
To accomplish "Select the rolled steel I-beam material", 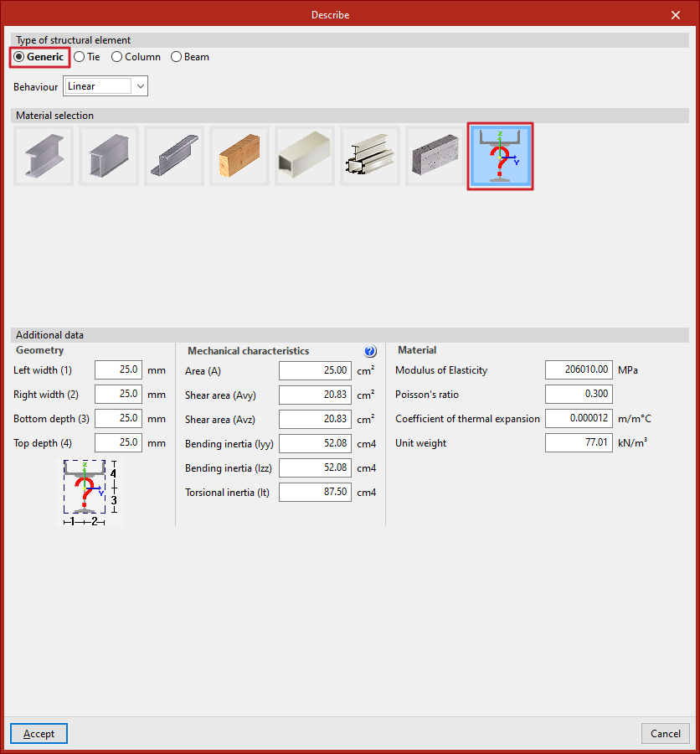I will (44, 156).
